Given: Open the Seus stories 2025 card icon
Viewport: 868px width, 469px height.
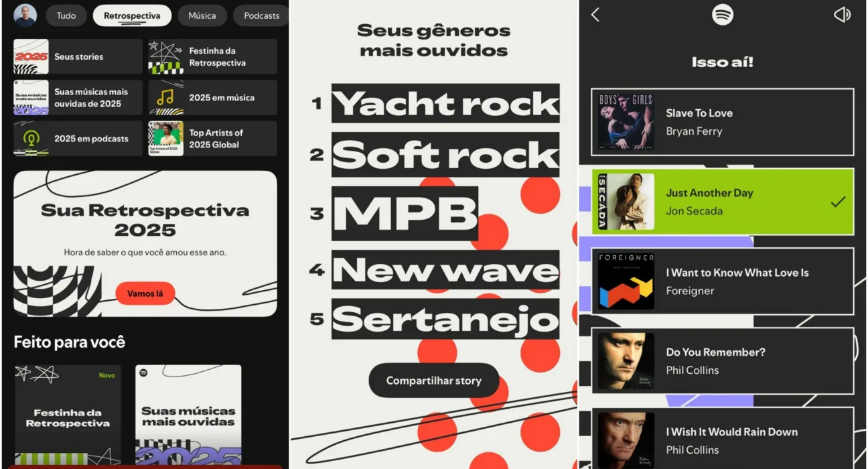Looking at the screenshot, I should 31,56.
